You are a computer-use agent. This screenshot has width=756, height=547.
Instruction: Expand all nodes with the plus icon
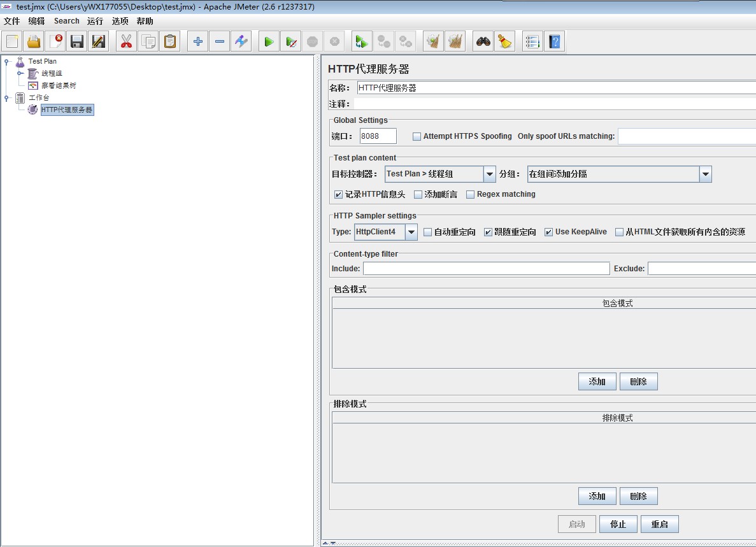[197, 41]
